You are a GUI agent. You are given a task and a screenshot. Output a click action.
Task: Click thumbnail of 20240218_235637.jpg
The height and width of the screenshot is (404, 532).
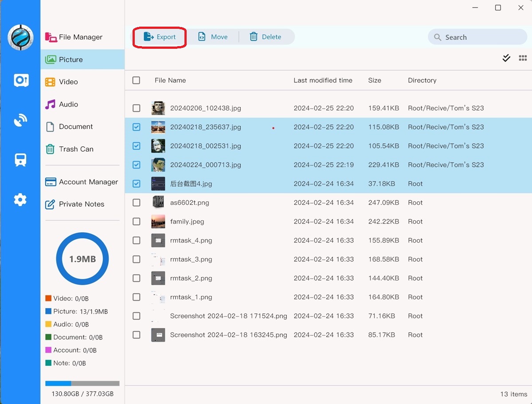tap(158, 127)
